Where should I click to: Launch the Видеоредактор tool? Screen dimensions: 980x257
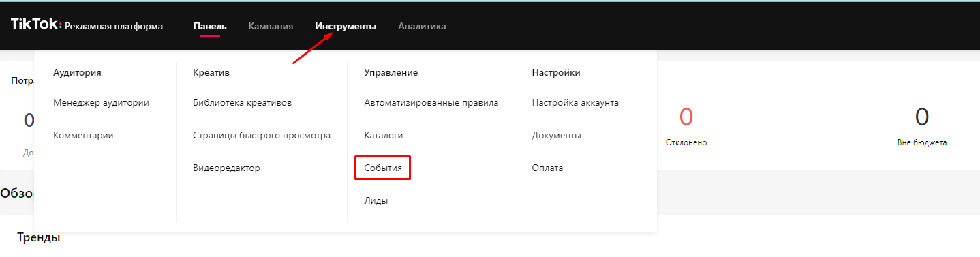pyautogui.click(x=226, y=168)
